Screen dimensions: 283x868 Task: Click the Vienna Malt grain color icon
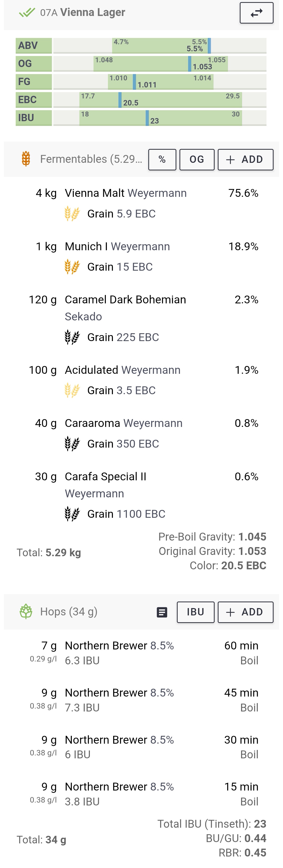click(x=72, y=214)
